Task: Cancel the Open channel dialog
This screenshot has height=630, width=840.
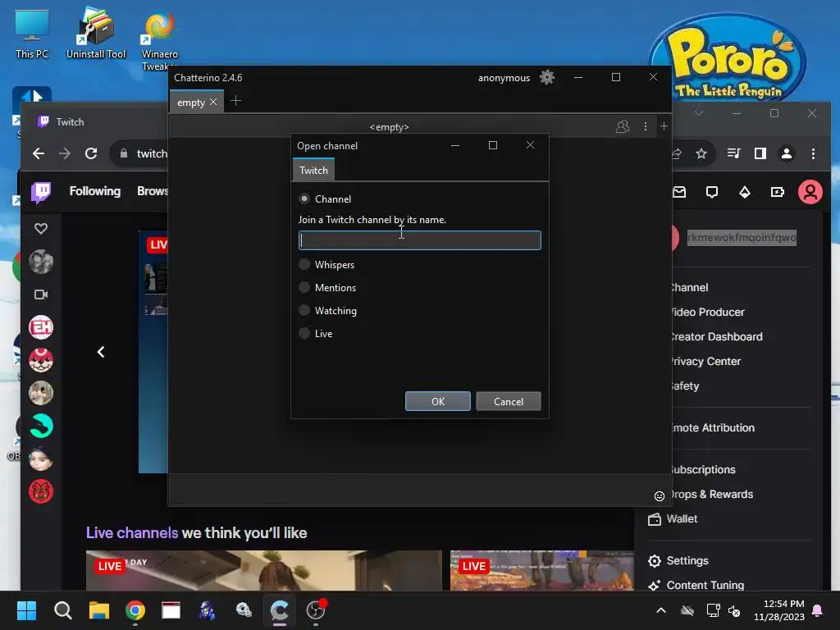Action: click(508, 401)
